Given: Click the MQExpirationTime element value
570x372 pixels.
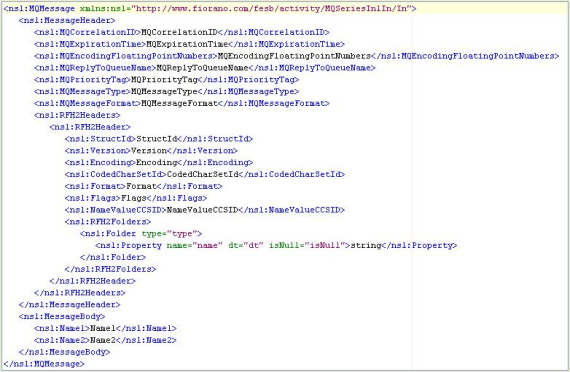Looking at the screenshot, I should click(x=187, y=44).
